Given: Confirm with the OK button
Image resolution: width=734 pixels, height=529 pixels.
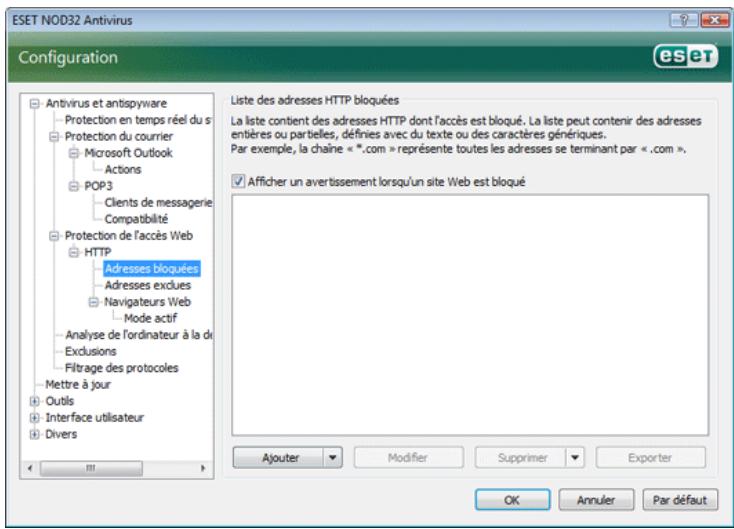Looking at the screenshot, I should click(x=513, y=500).
